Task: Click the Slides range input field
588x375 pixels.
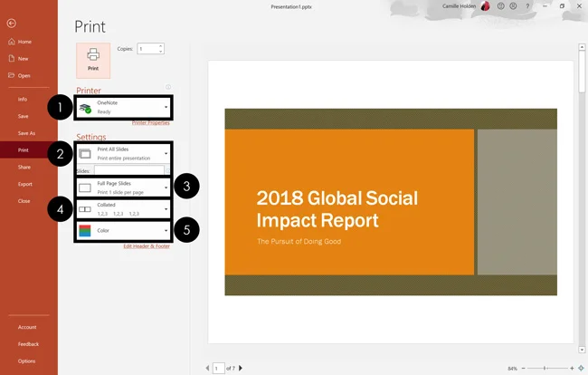Action: click(x=129, y=170)
